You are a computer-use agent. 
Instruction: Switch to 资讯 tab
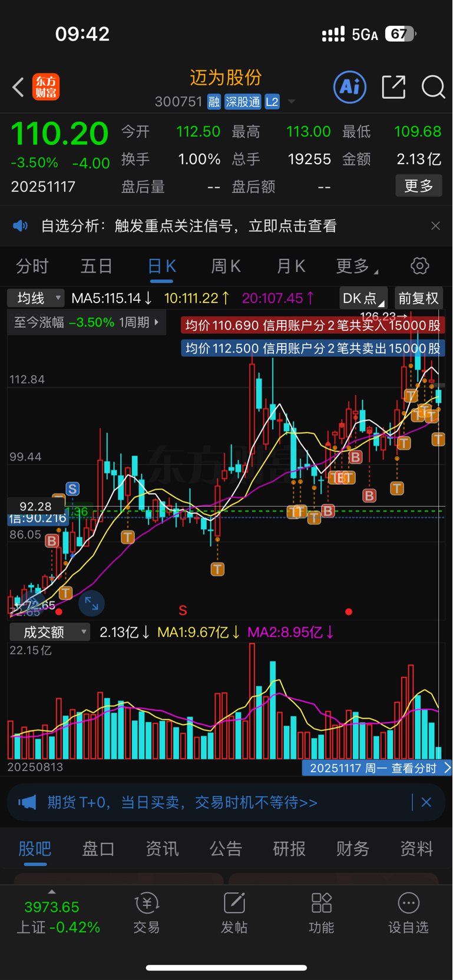coord(162,849)
